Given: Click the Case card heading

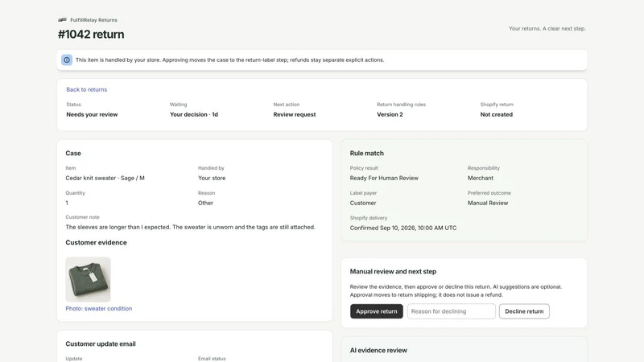Looking at the screenshot, I should tap(73, 153).
